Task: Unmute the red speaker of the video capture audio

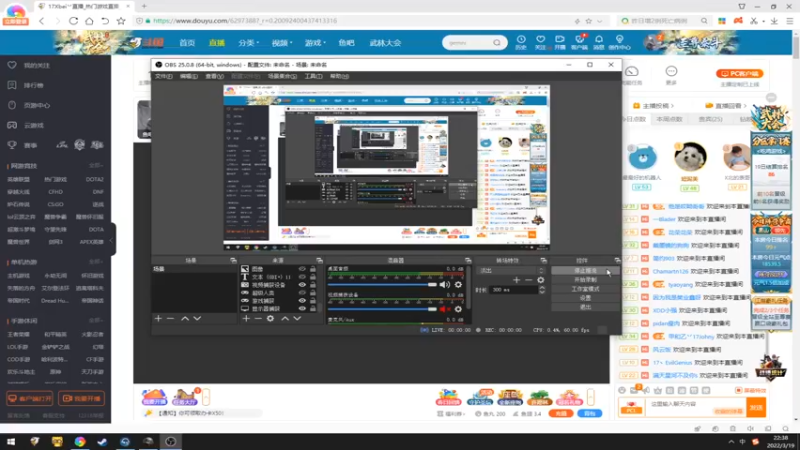Action: pos(445,309)
